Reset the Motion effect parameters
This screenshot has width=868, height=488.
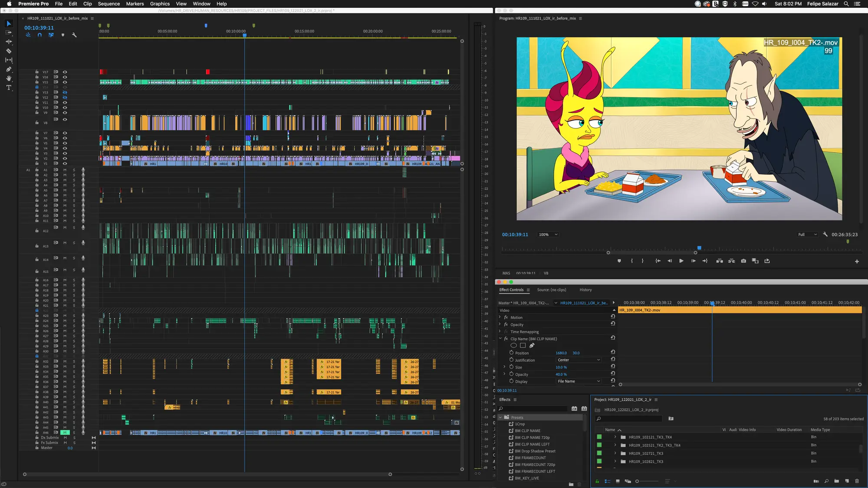[x=613, y=317]
